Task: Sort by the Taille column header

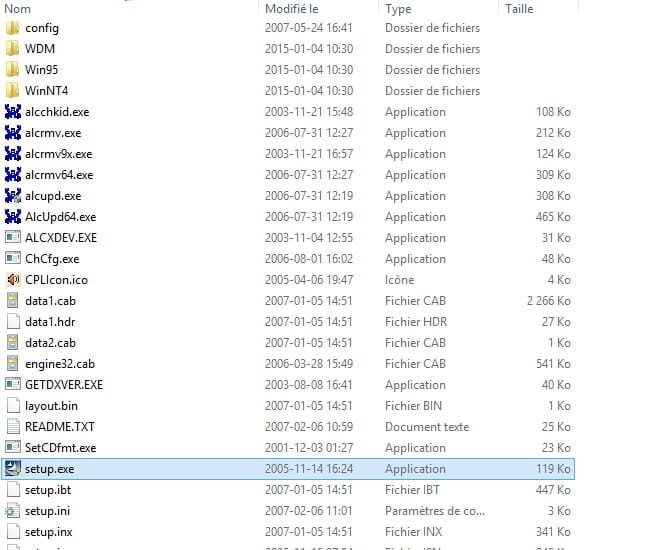Action: click(519, 9)
